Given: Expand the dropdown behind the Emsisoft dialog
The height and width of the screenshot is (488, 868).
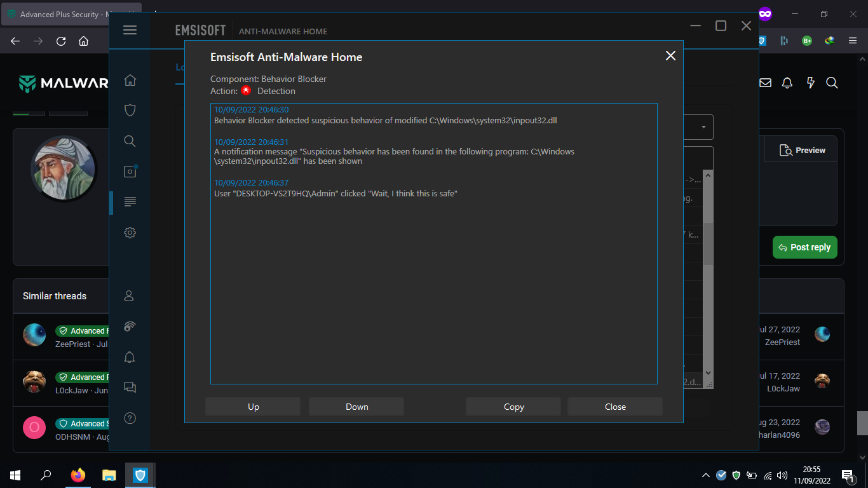Looking at the screenshot, I should 703,127.
